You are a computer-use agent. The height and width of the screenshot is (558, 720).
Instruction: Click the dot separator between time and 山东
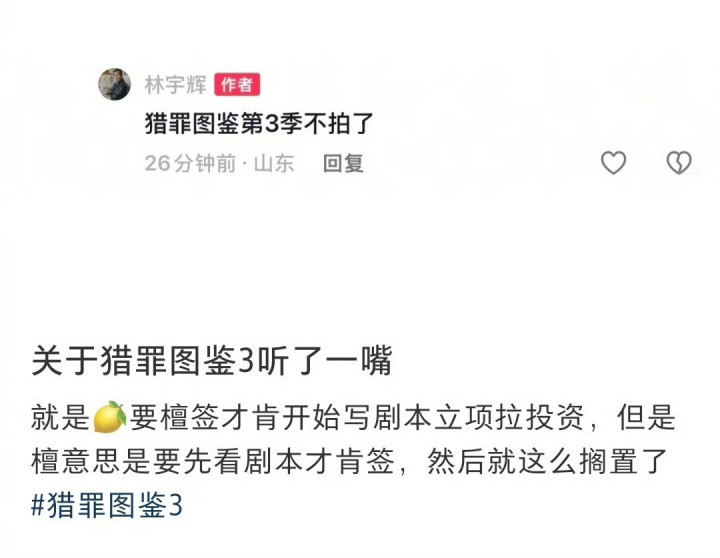tap(245, 164)
